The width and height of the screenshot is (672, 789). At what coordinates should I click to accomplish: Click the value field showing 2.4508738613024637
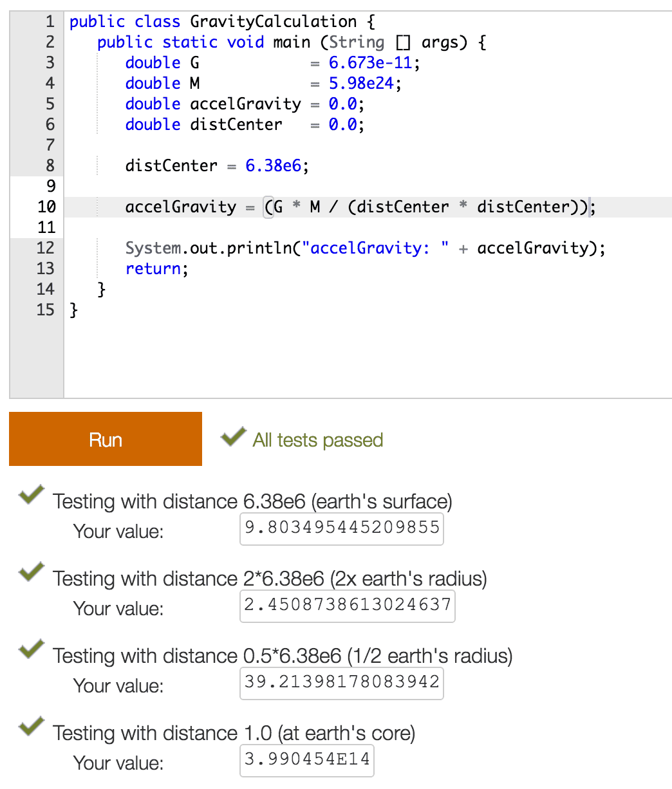[x=348, y=606]
